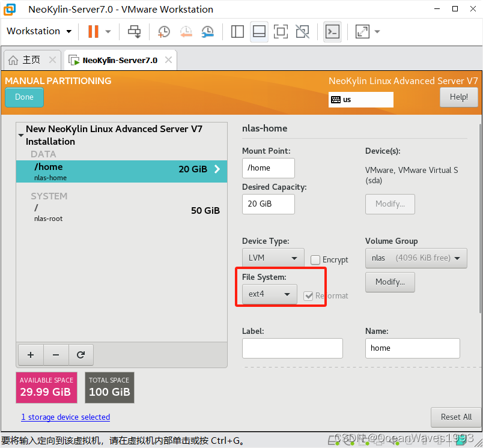Close the NeoKylin-Server7.0 tab
The height and width of the screenshot is (448, 483).
coord(168,59)
